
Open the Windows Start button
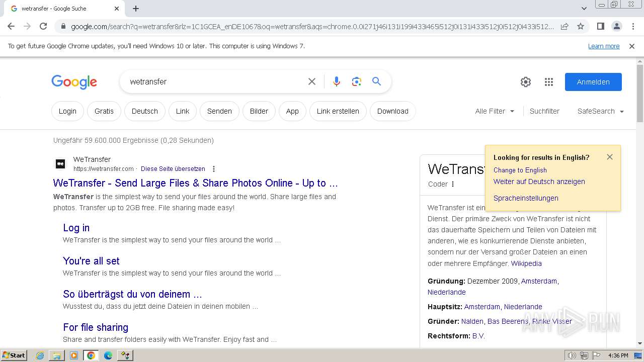point(14,355)
